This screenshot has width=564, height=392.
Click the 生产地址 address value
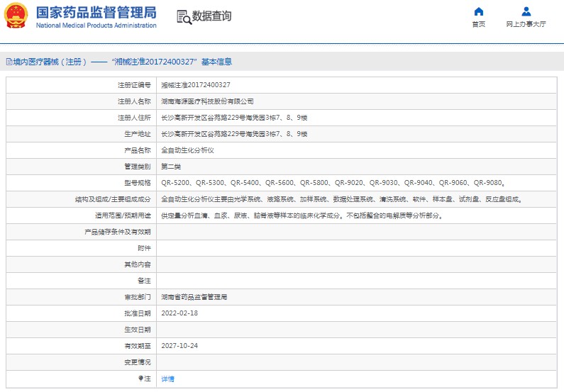(x=234, y=134)
